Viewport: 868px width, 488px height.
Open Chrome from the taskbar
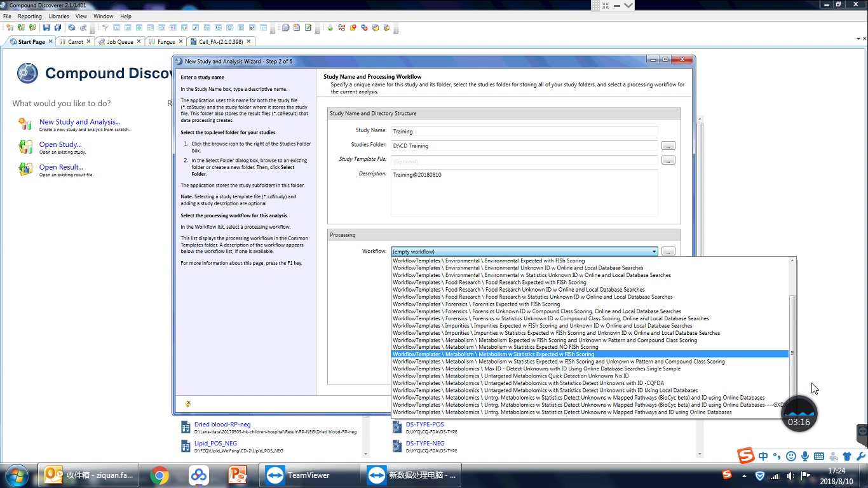[x=159, y=475]
